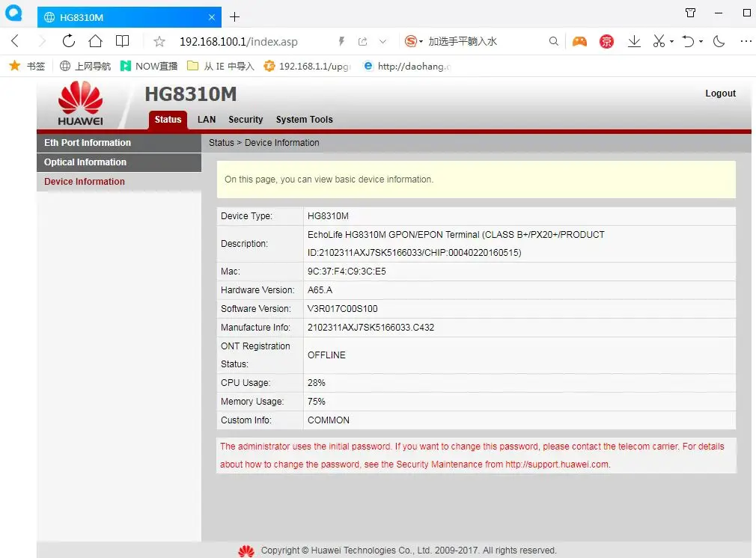Viewport: 756px width, 558px height.
Task: Open the Sogou search engine selector
Action: click(414, 41)
